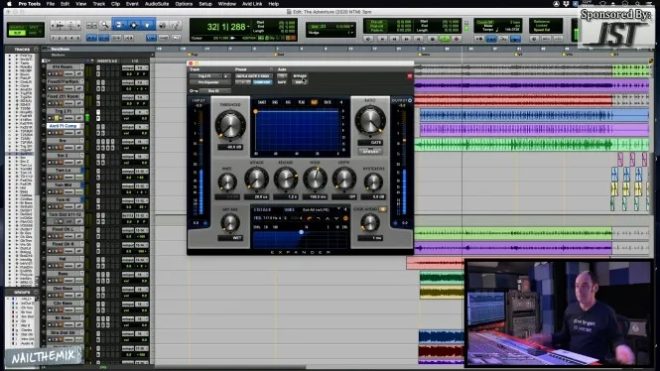Click the Ratio knob in Expander
This screenshot has width=660, height=371.
370,120
